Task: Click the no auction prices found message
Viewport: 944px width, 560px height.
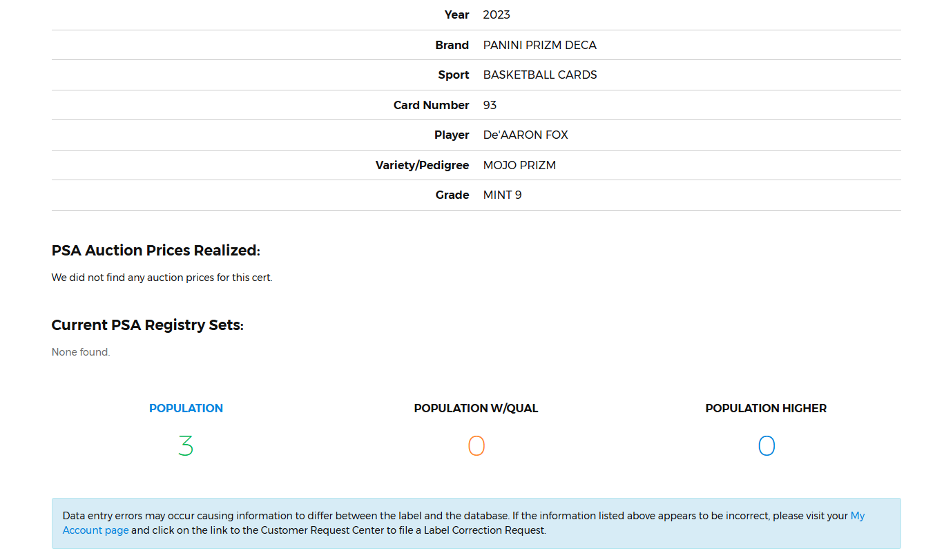Action: tap(162, 278)
